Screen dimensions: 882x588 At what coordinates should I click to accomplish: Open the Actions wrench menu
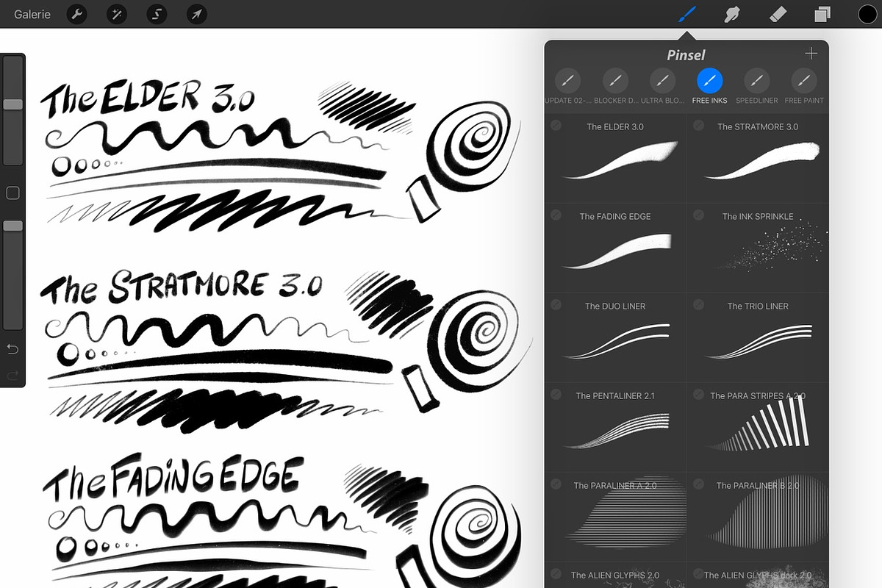[x=77, y=14]
